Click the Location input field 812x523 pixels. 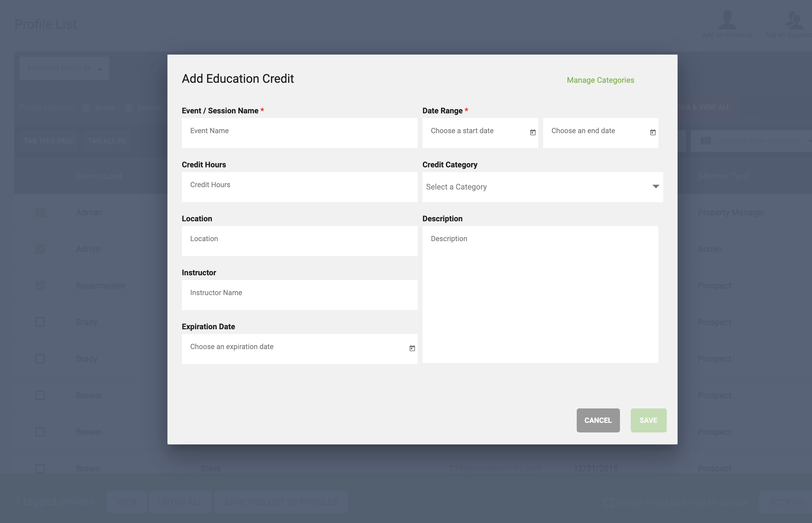pyautogui.click(x=299, y=241)
